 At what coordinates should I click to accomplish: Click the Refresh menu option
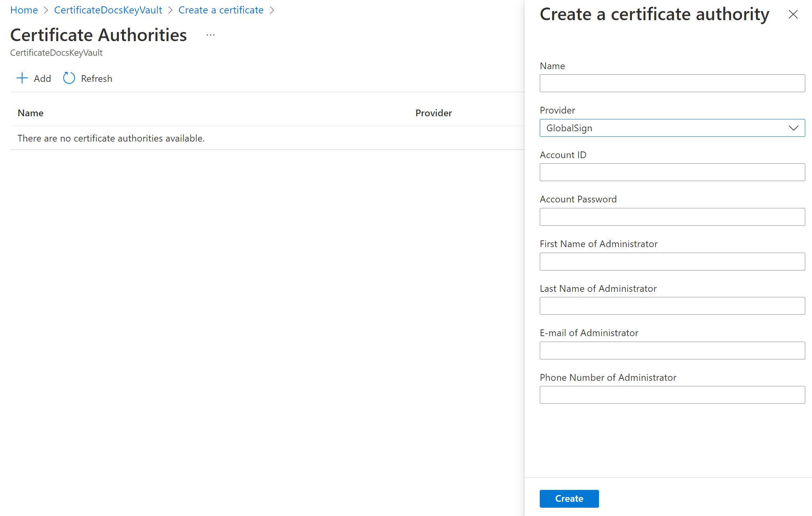click(87, 77)
